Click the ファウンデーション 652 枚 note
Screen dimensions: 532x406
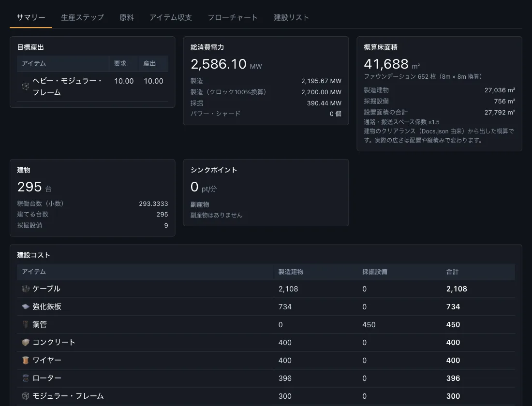point(423,77)
